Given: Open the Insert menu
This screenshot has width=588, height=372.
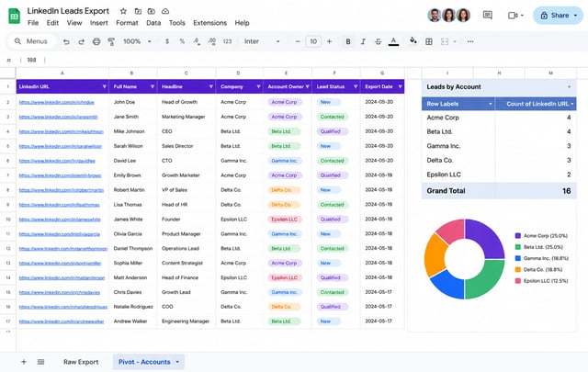Looking at the screenshot, I should [99, 23].
